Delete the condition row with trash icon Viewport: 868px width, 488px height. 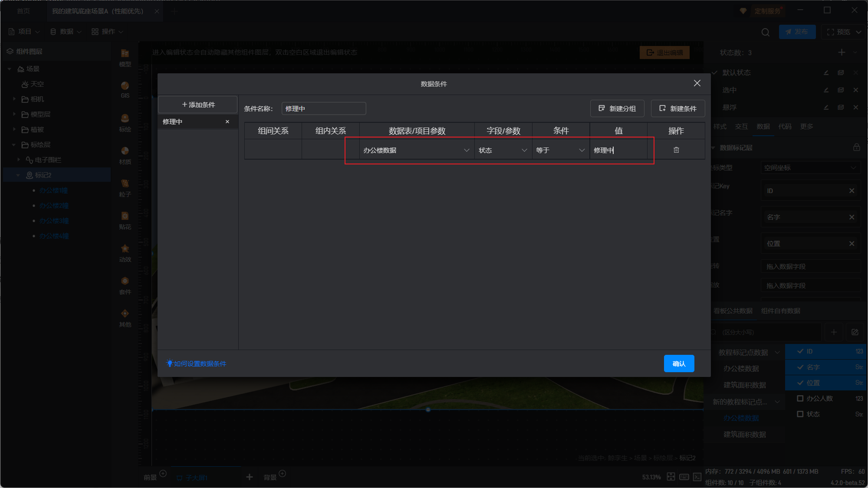tap(676, 150)
